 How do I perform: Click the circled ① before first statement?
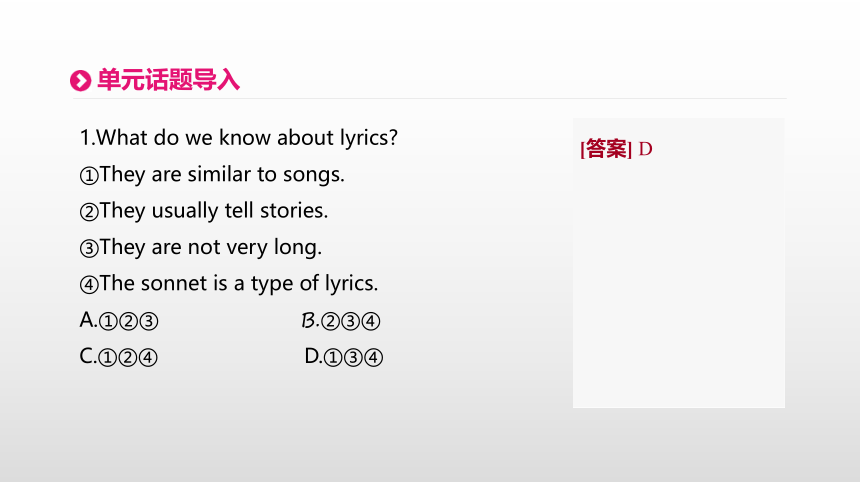coord(89,175)
